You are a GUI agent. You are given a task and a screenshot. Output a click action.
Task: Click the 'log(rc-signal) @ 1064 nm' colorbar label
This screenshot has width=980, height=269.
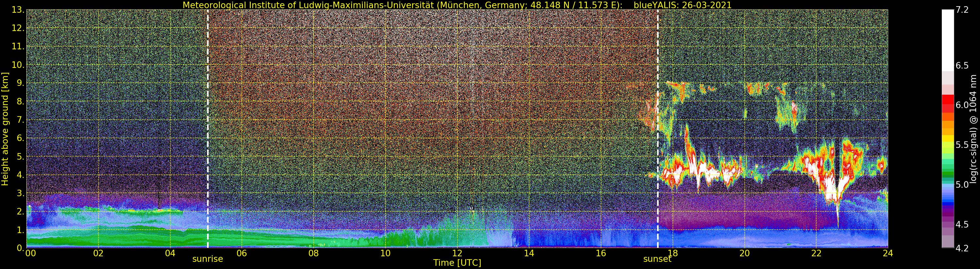[974, 129]
